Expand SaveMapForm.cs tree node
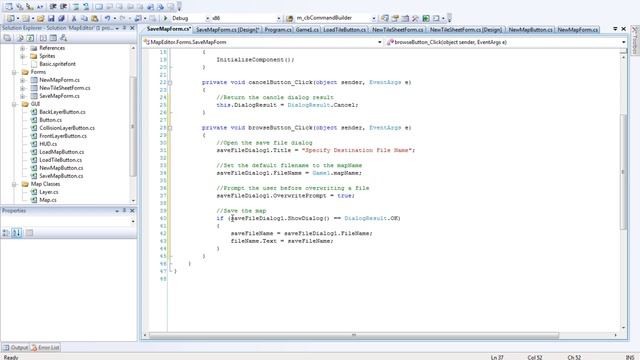The height and width of the screenshot is (360, 640). 23,96
